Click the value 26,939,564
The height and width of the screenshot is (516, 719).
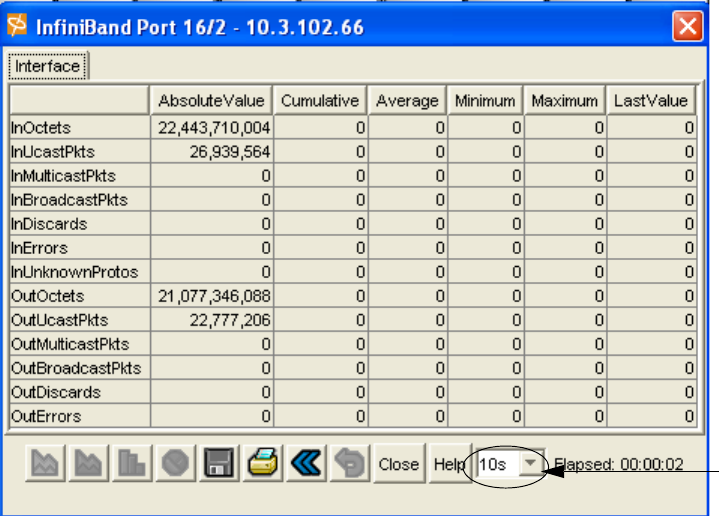pyautogui.click(x=230, y=152)
